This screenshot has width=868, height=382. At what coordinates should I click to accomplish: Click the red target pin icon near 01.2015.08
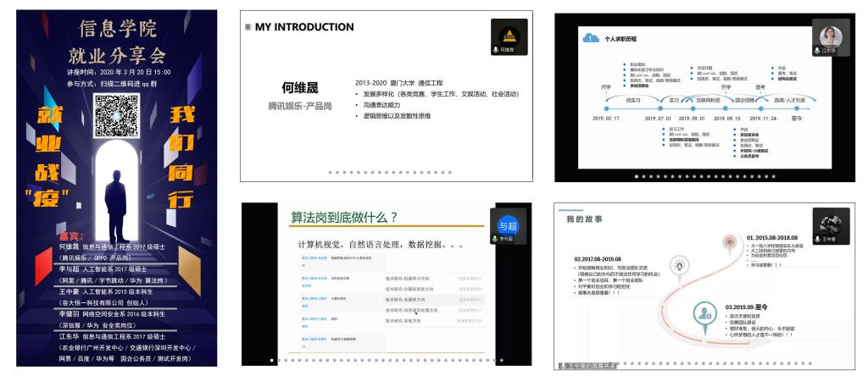point(728,242)
